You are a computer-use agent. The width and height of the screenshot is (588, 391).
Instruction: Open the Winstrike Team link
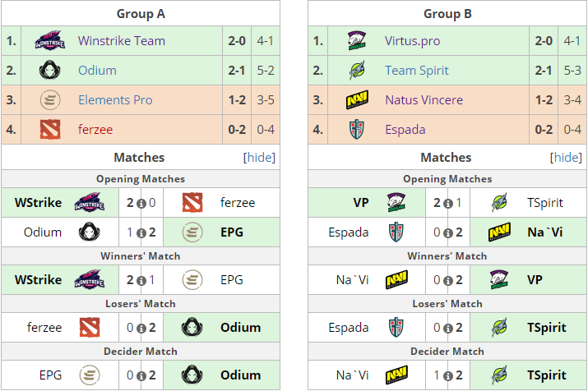click(122, 41)
